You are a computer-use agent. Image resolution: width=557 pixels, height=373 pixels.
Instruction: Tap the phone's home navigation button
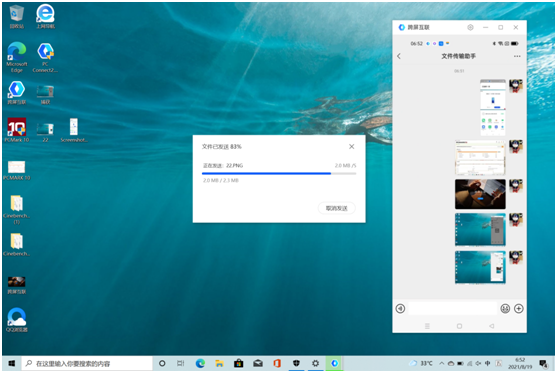click(x=459, y=326)
